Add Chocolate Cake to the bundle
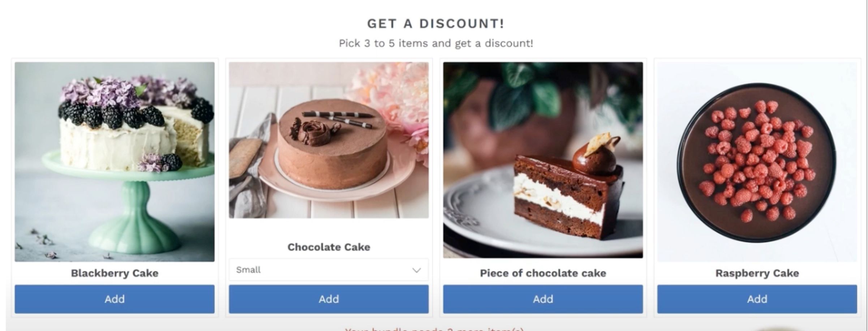The height and width of the screenshot is (331, 868). [x=328, y=299]
